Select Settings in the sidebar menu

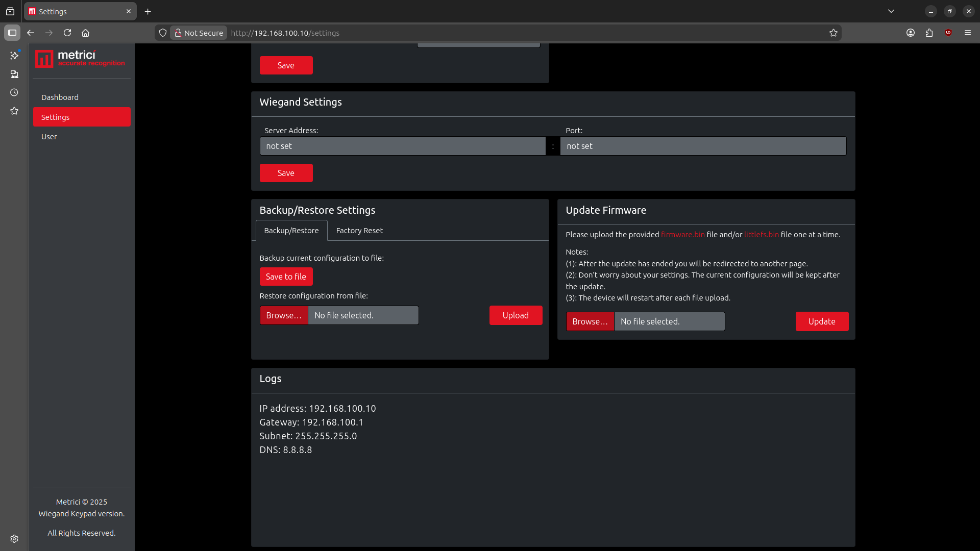tap(82, 117)
